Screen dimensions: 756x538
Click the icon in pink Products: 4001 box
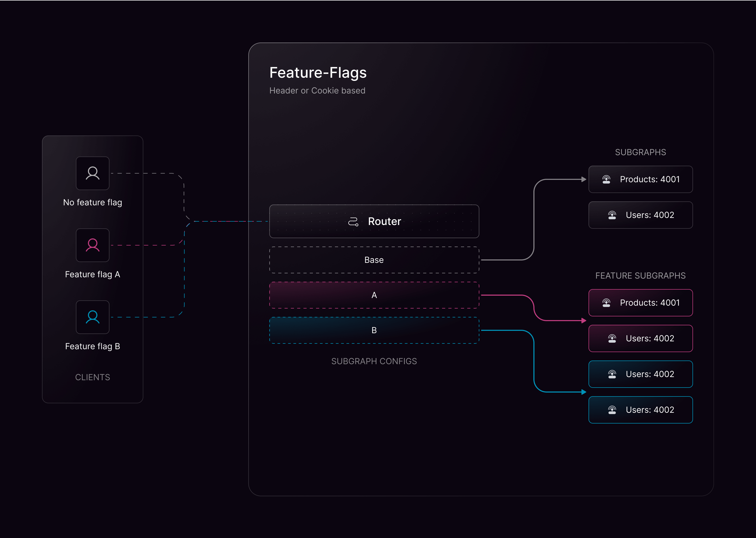click(x=606, y=303)
